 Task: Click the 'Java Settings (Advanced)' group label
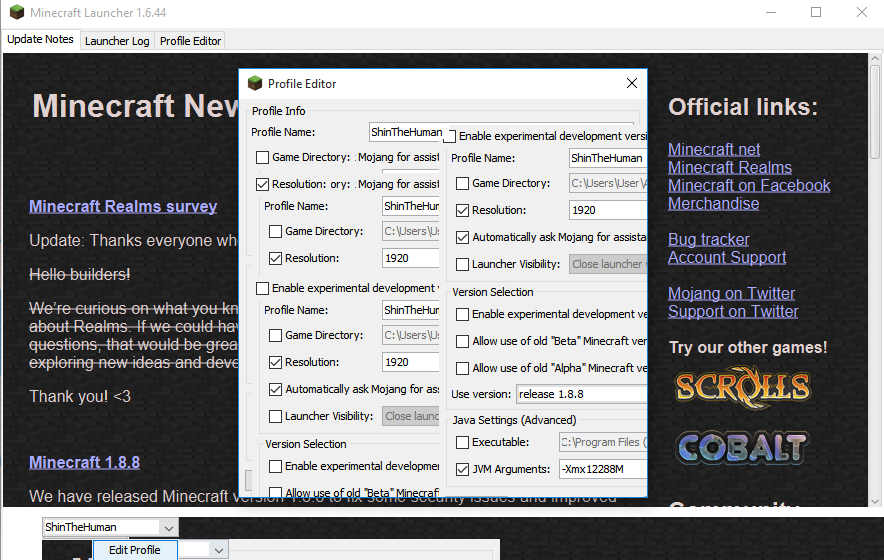tap(514, 420)
